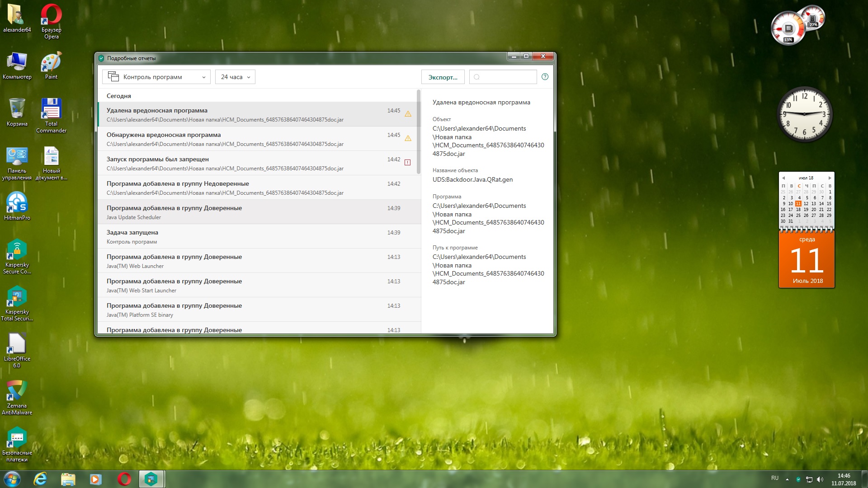Expand the Контроль программ component dropdown
Screen dimensions: 868x488
coord(156,77)
